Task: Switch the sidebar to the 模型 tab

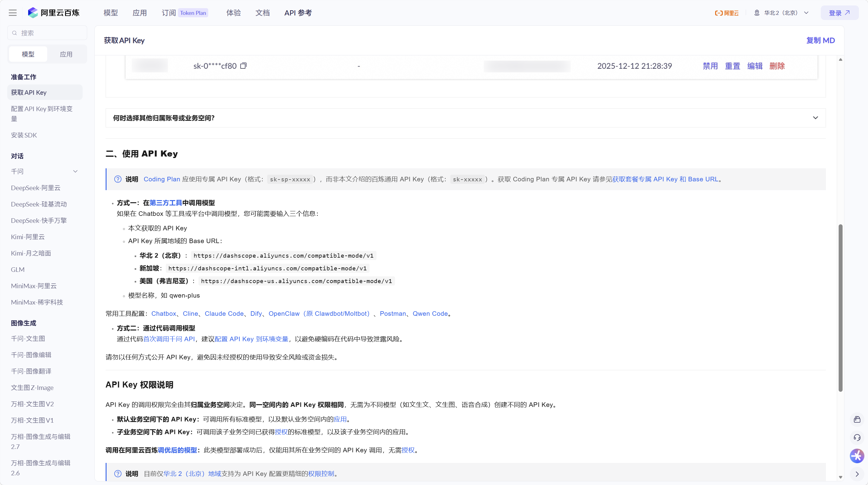Action: click(28, 54)
